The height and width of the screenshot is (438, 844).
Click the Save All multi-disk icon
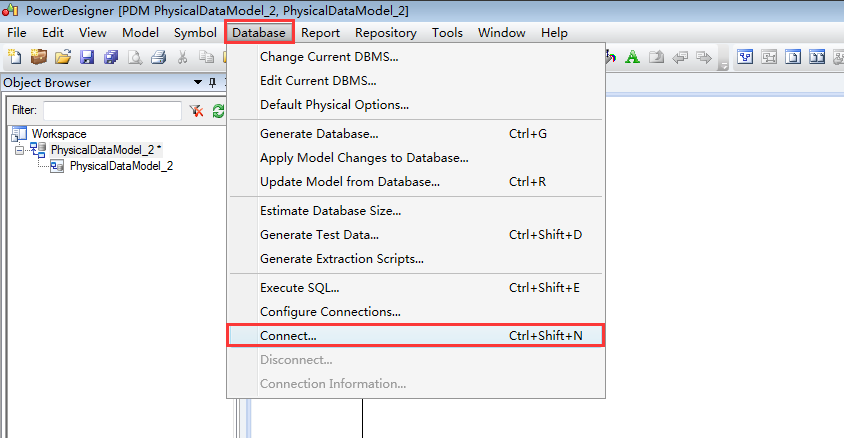coord(111,57)
